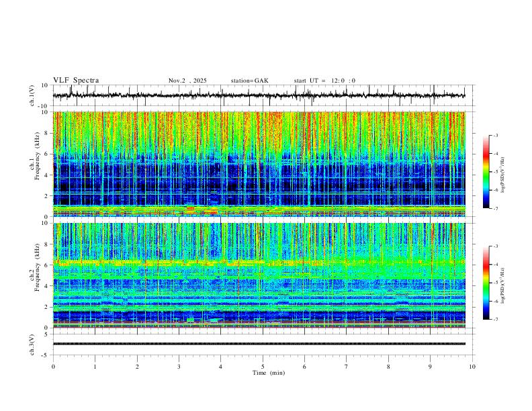
Task: Click the ch.1 voltage waveform trace
Action: [259, 95]
